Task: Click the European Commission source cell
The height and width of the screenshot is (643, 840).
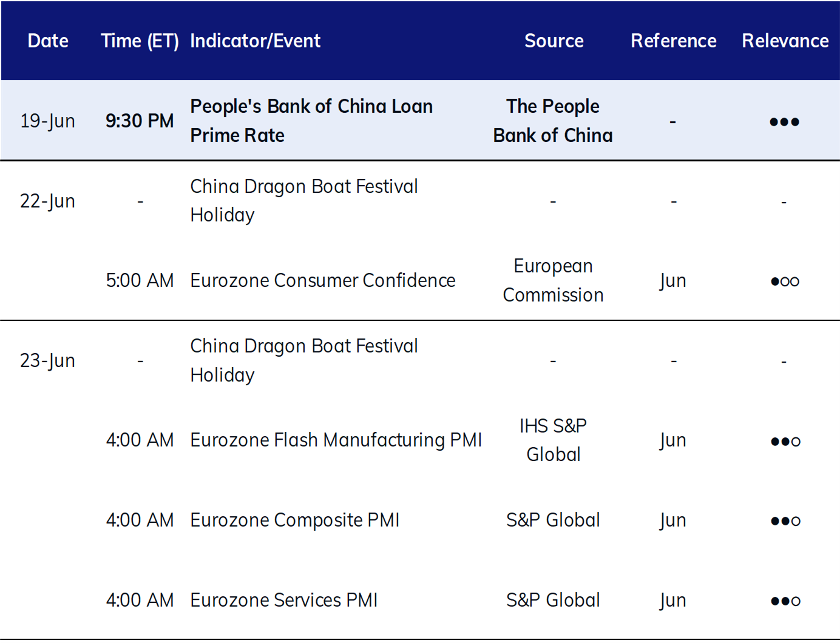Action: pos(553,280)
